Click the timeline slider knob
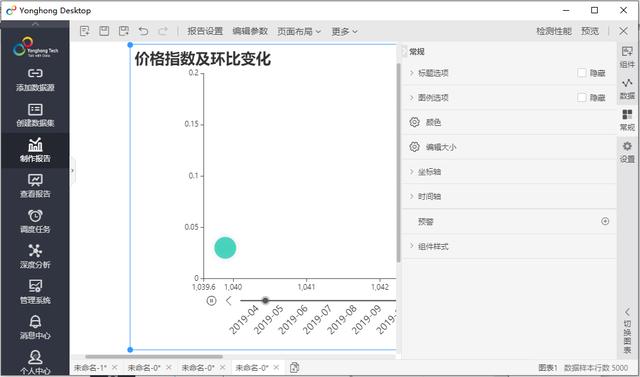The height and width of the screenshot is (377, 640). 265,301
